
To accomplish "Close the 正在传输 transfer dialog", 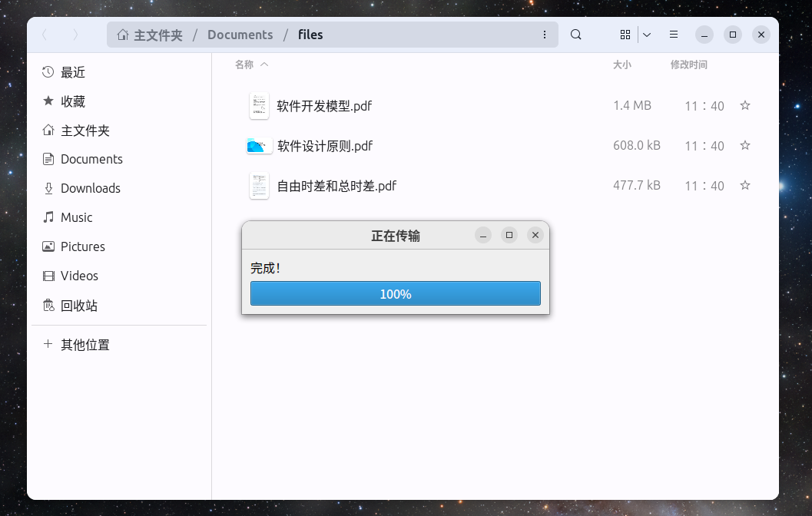I will 535,235.
